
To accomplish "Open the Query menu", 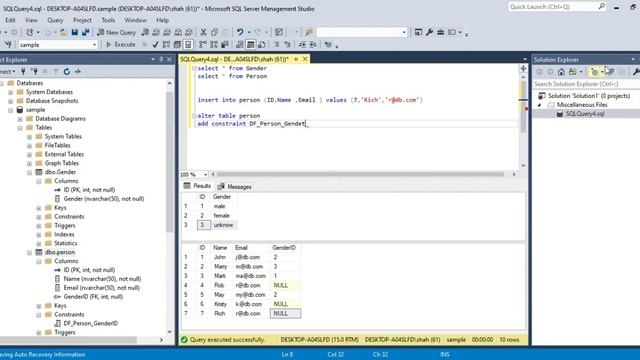I will click(55, 20).
